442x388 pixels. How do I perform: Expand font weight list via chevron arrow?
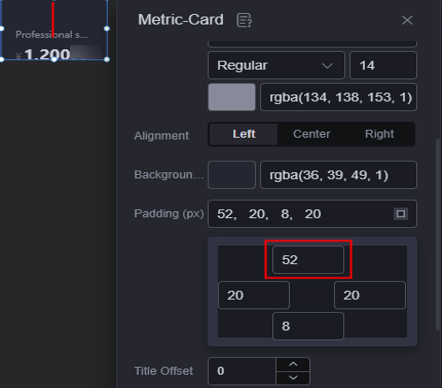(x=327, y=66)
